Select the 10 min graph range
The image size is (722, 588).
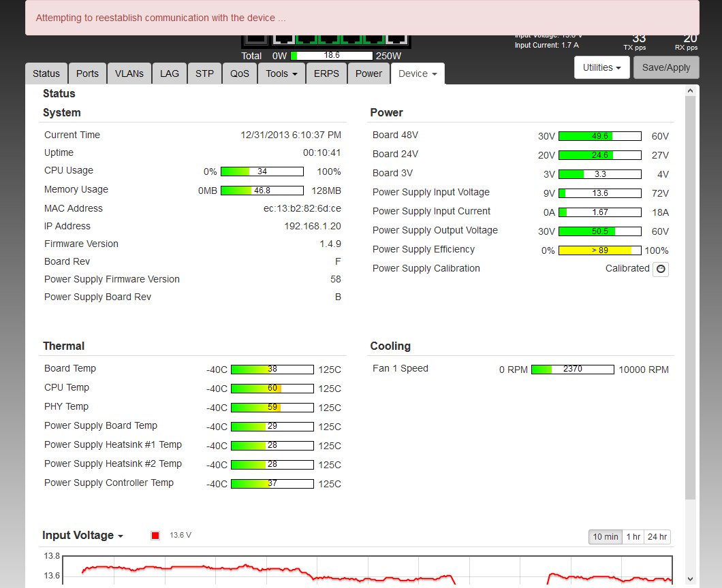[x=605, y=537]
